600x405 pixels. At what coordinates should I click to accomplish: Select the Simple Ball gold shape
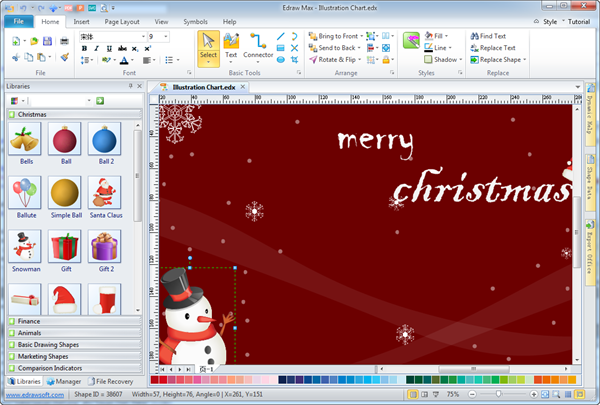65,193
